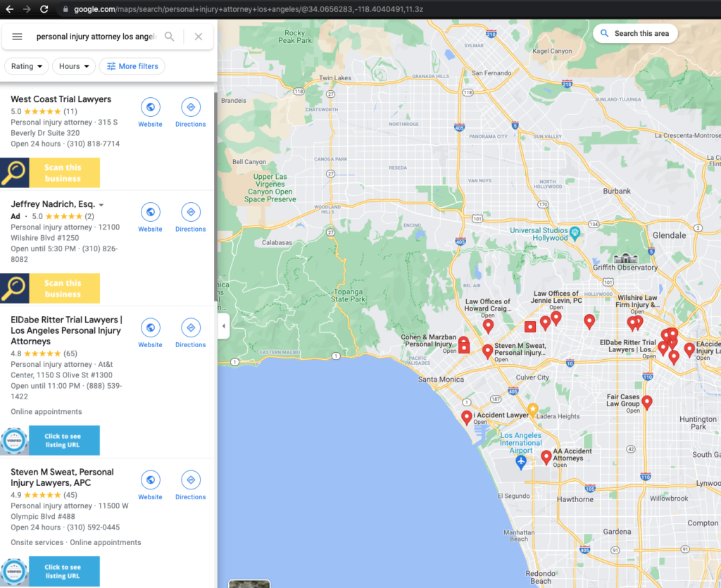Open Steven M Sweat Personal Injury Lawyers listing

tap(62, 477)
